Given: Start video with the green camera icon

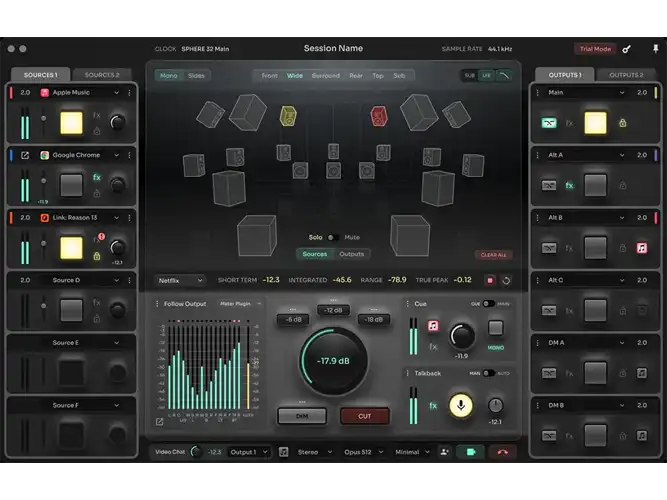Looking at the screenshot, I should pos(471,452).
